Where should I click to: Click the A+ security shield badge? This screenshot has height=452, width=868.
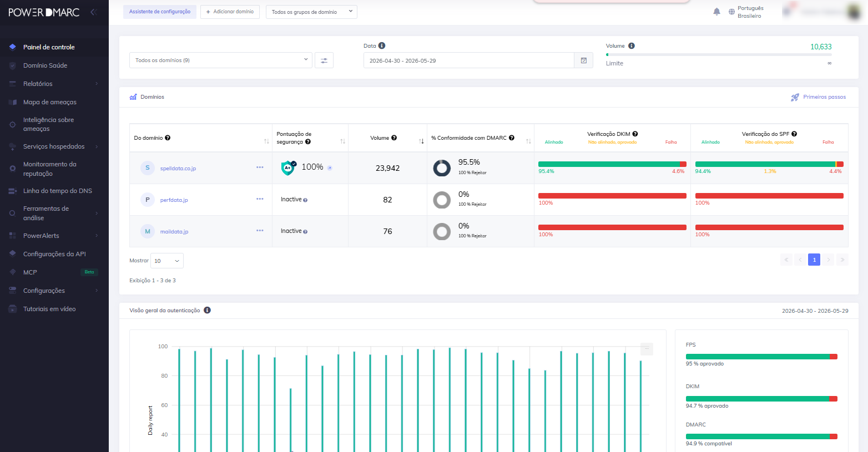[x=289, y=167]
